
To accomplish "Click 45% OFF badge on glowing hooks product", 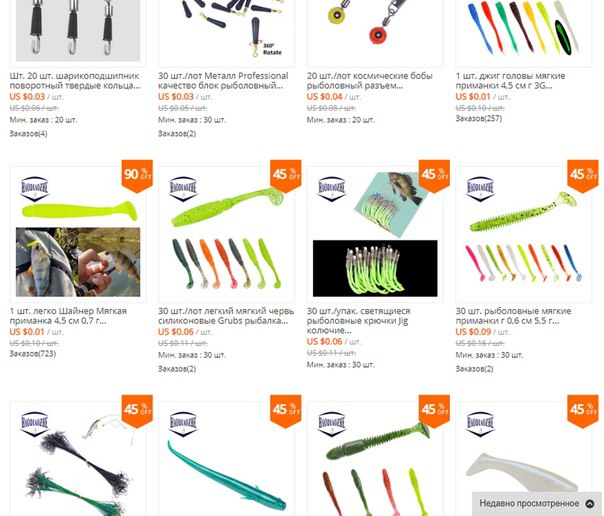I will (x=434, y=176).
